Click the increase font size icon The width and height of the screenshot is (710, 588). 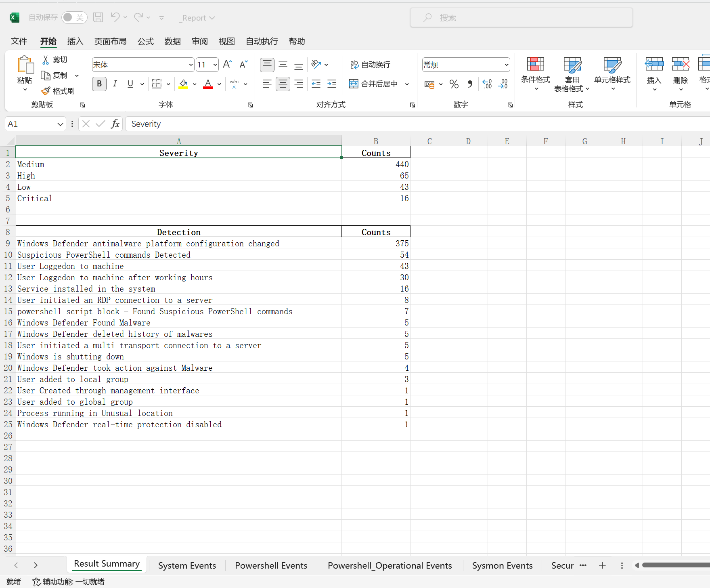click(x=227, y=65)
